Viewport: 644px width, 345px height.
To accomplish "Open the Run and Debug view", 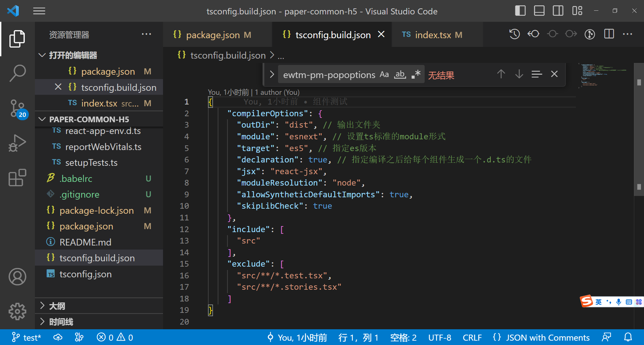I will pyautogui.click(x=17, y=143).
